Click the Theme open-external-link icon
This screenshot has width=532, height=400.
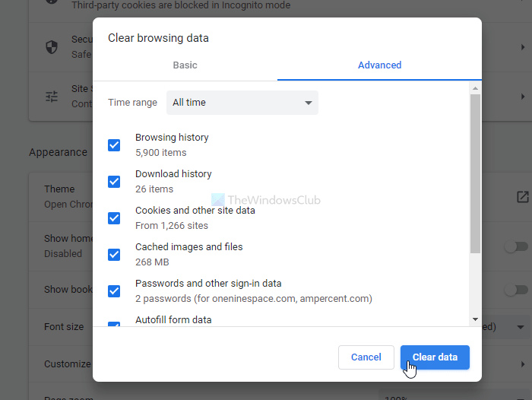pos(522,197)
